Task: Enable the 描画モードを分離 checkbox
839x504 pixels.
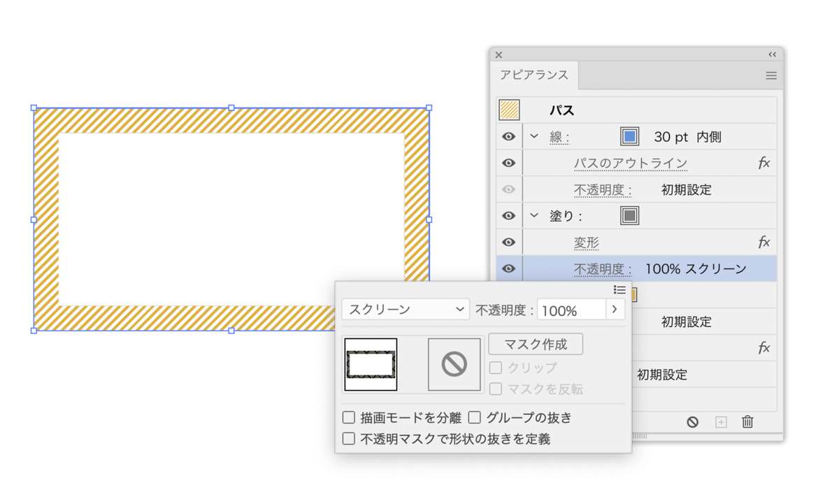Action: 348,417
